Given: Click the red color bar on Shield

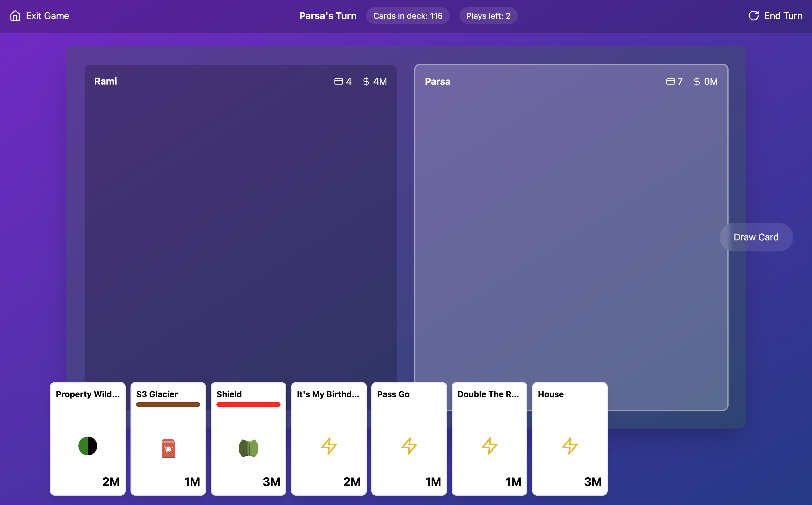Looking at the screenshot, I should (x=248, y=404).
